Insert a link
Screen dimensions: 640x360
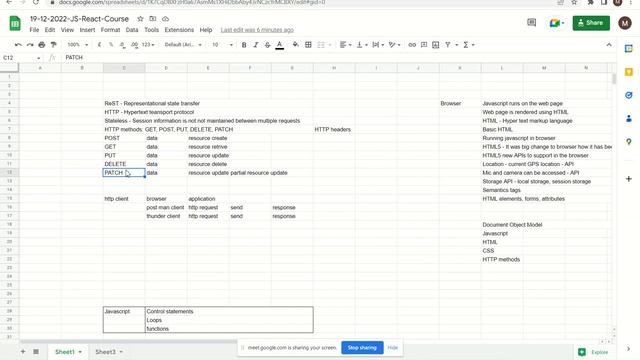(x=412, y=45)
